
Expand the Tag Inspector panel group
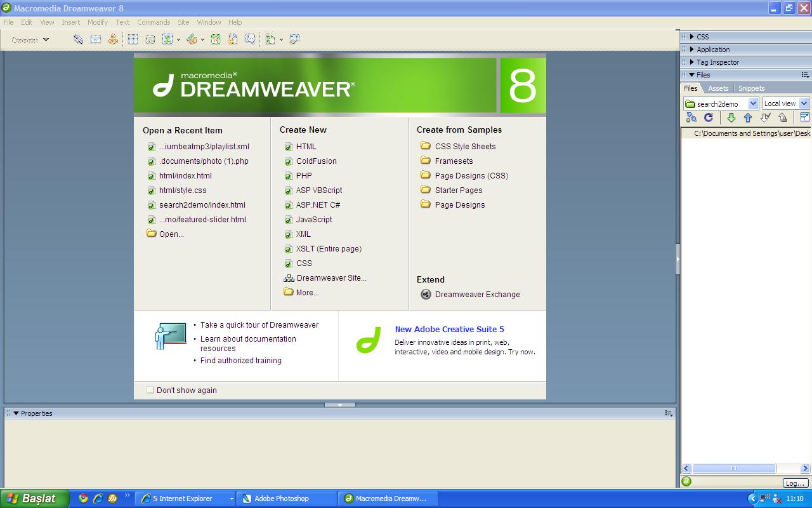[691, 62]
